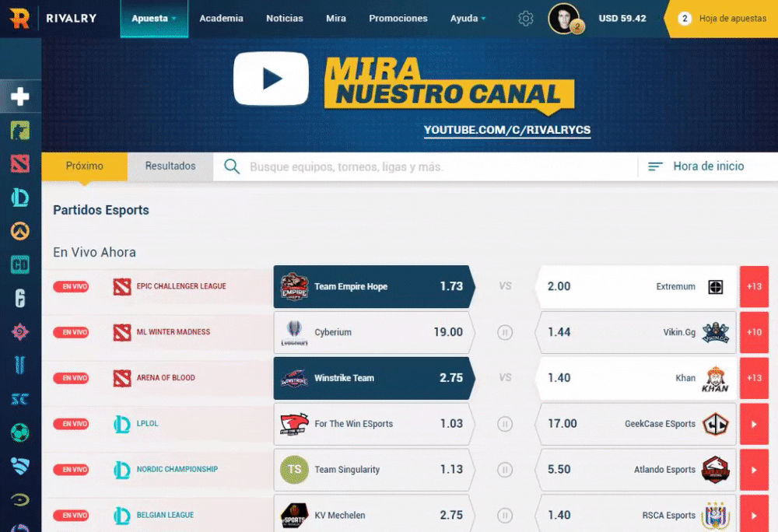This screenshot has width=778, height=532.
Task: Toggle KV Mechelen 2.75 bet
Action: click(x=374, y=514)
